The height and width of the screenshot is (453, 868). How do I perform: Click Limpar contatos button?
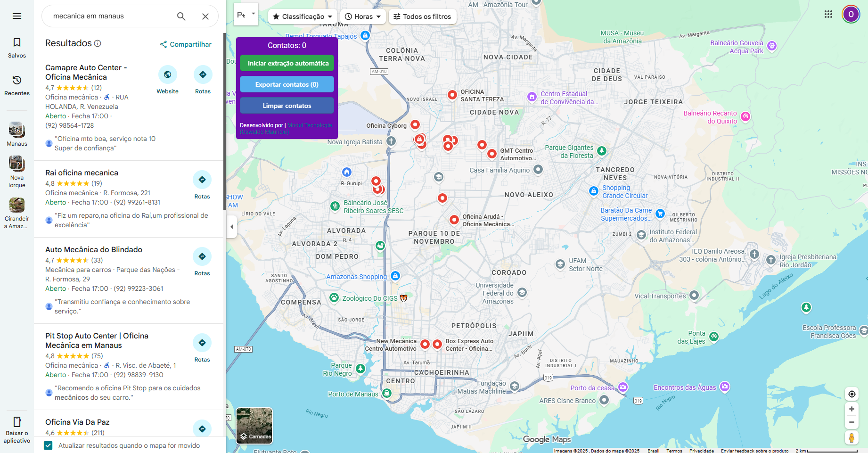[287, 106]
